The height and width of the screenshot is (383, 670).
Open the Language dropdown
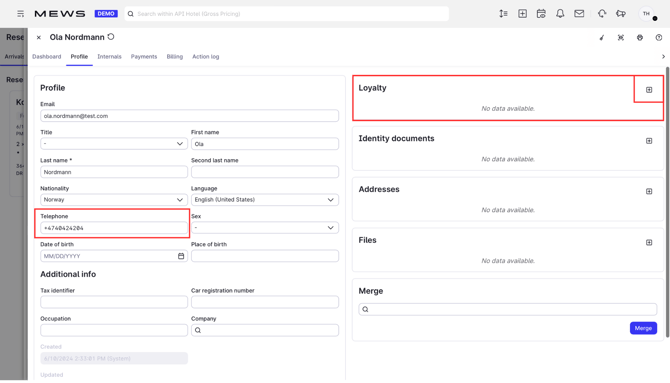coord(265,200)
